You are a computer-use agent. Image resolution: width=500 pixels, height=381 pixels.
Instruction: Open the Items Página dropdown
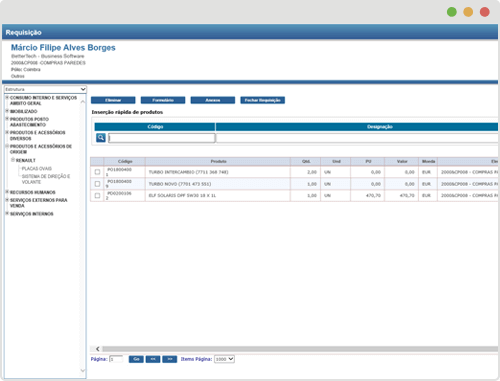coord(224,359)
